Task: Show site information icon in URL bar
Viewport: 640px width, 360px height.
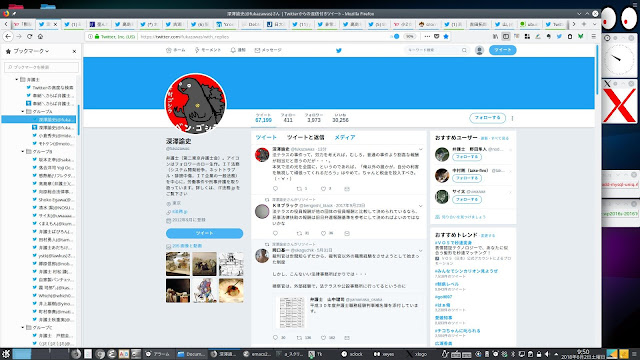Action: pos(90,36)
